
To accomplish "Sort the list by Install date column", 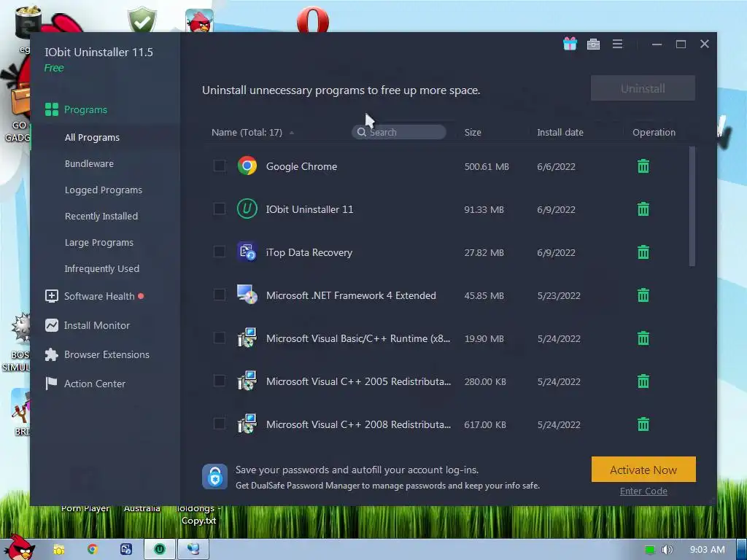I will click(x=560, y=133).
